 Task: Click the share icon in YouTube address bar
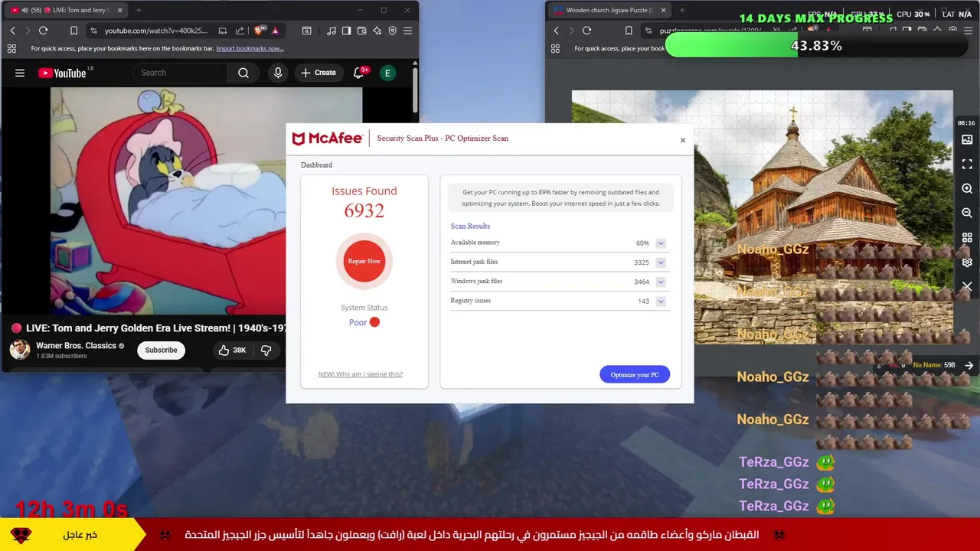coord(240,31)
